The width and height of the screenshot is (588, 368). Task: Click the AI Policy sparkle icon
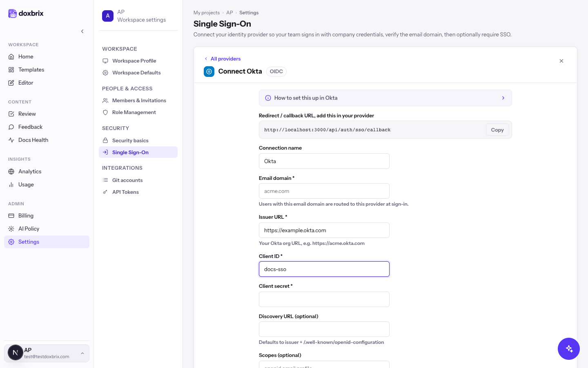[11, 229]
